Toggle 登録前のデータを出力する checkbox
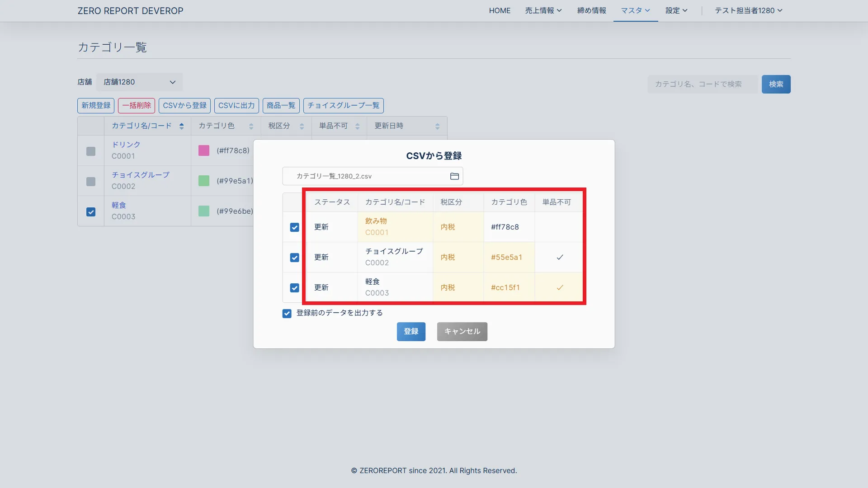This screenshot has height=488, width=868. (287, 314)
